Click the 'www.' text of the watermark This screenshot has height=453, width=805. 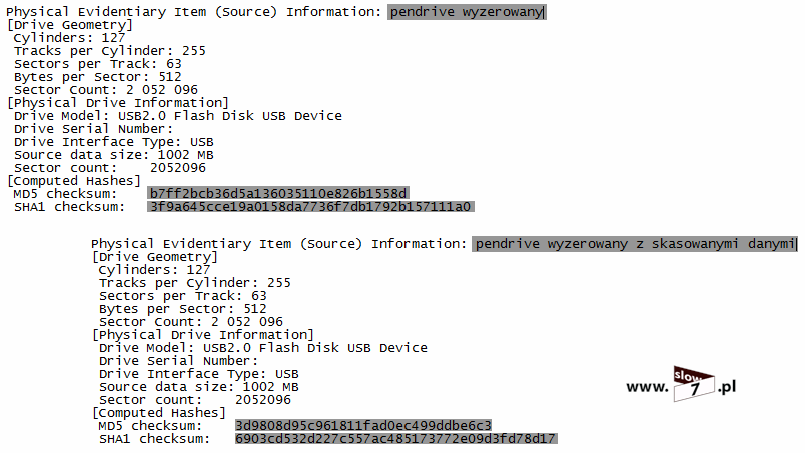[x=647, y=386]
